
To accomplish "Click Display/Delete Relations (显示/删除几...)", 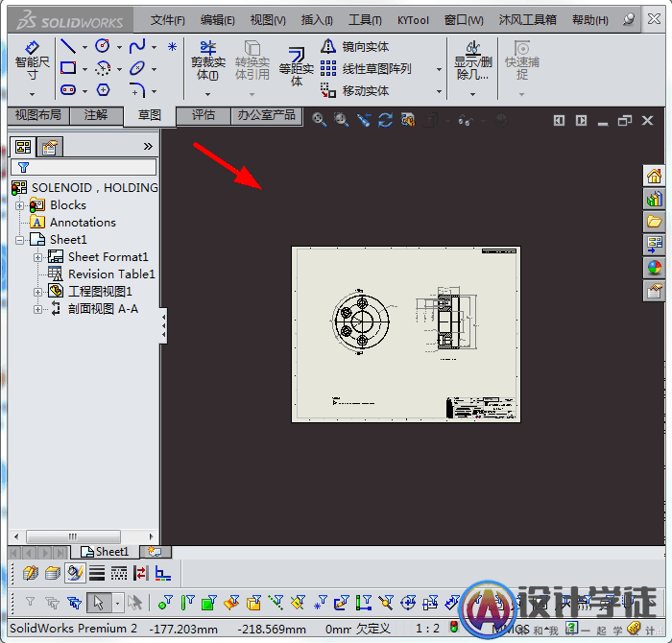I will point(473,60).
